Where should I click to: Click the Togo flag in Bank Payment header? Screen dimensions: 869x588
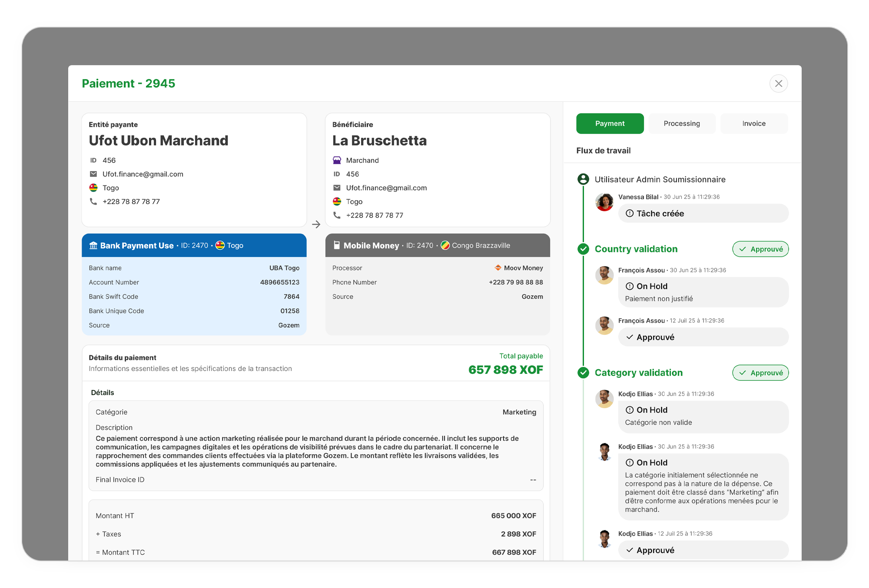[x=220, y=245]
